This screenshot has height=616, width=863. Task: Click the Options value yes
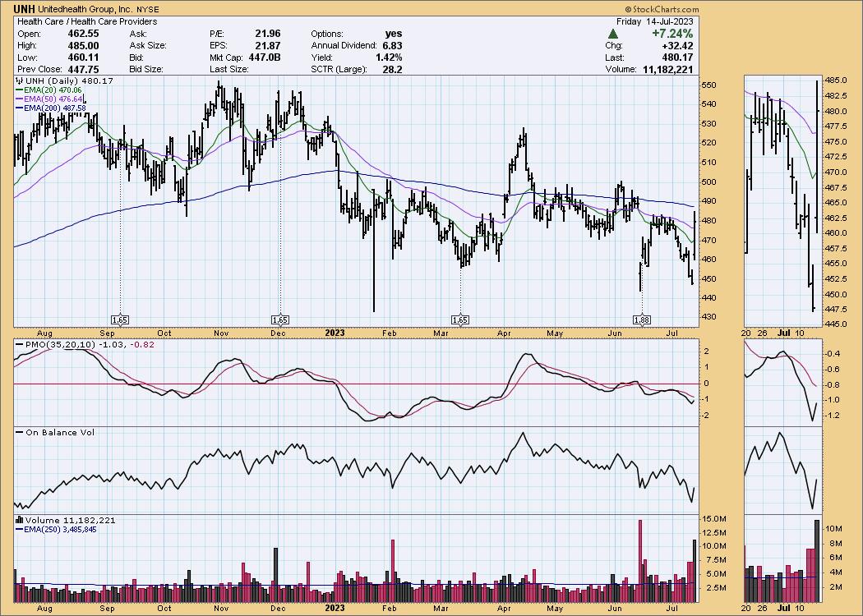(x=394, y=34)
